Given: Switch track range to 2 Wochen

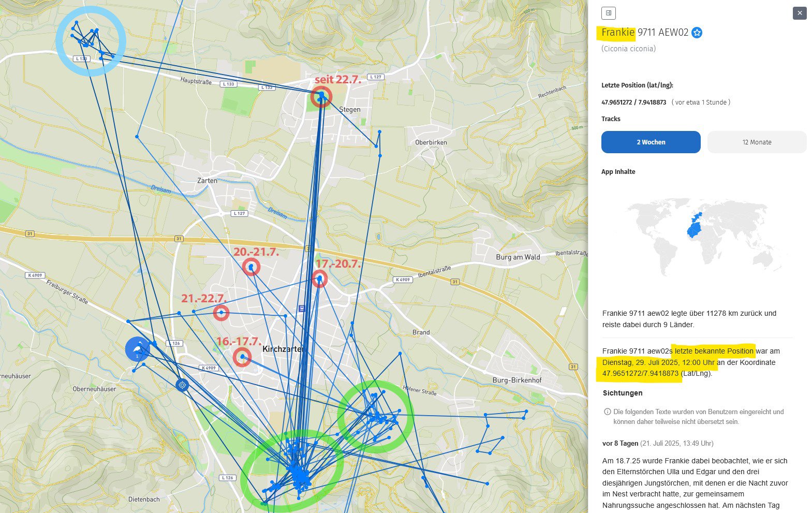Looking at the screenshot, I should (x=651, y=142).
